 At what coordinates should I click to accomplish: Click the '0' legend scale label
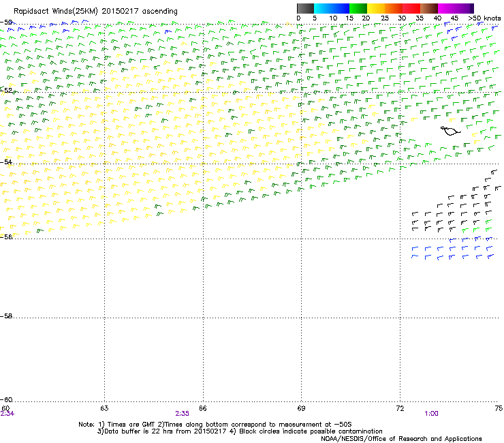[298, 18]
